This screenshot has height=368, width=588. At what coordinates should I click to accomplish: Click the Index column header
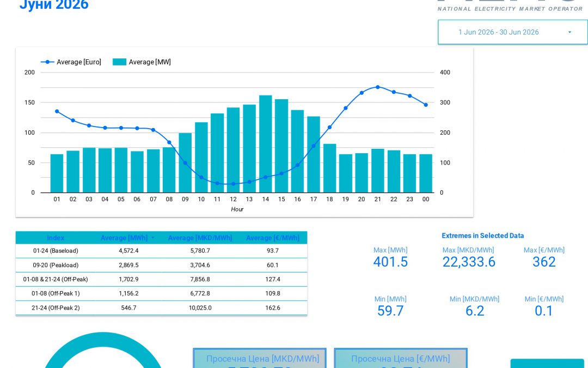[x=56, y=238]
